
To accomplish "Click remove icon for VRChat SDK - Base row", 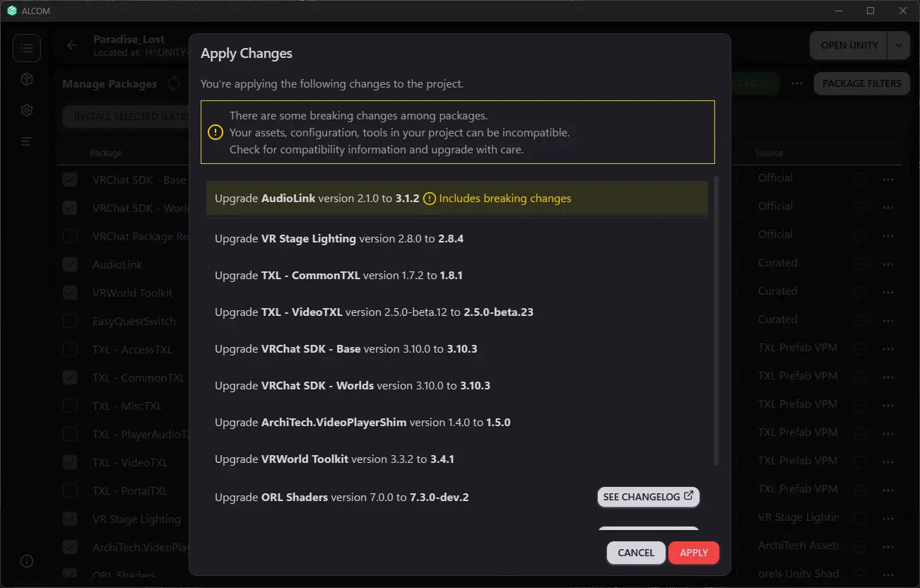I will [860, 180].
